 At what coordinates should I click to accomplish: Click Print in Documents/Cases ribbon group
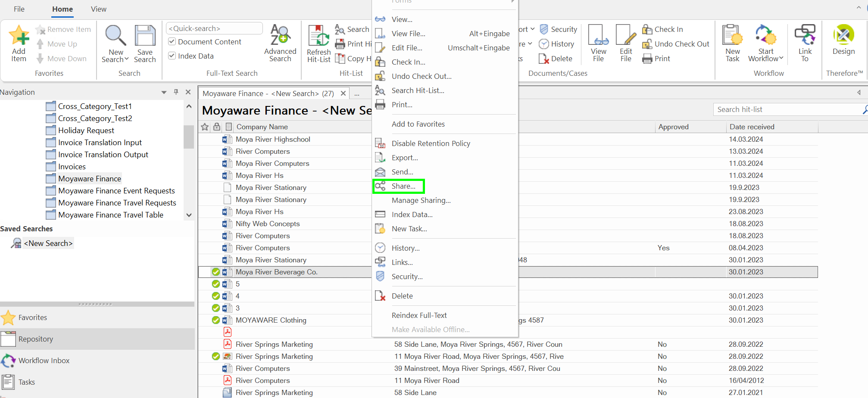656,59
